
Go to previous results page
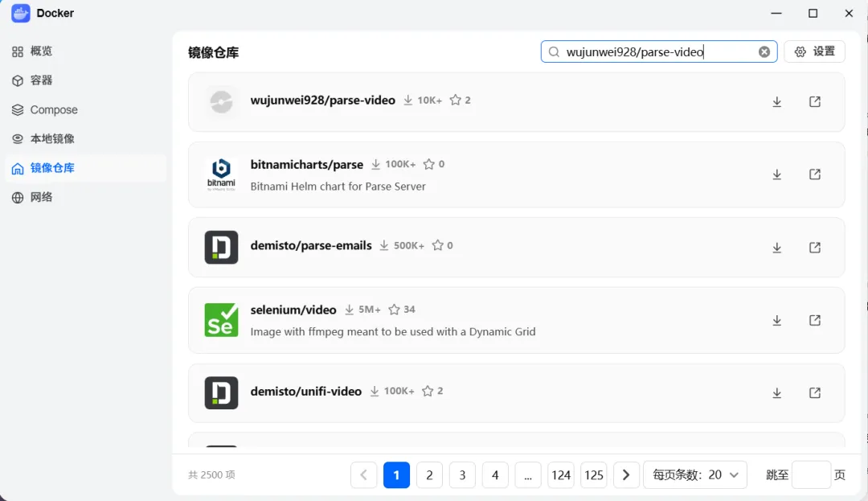(364, 475)
